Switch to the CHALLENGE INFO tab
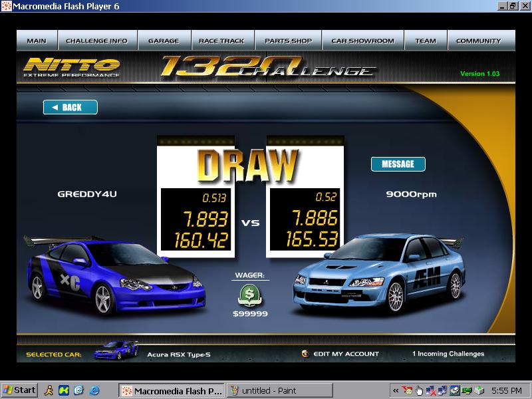Screen dimensions: 532x399 [97, 41]
